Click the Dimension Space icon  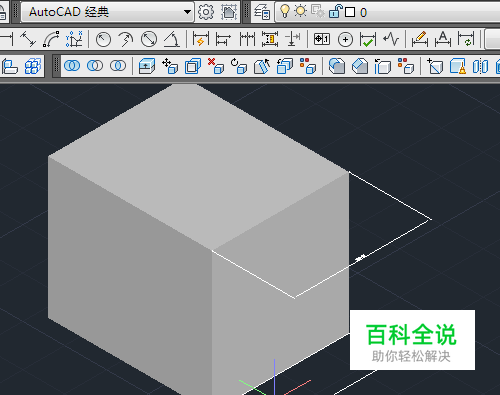pos(270,39)
